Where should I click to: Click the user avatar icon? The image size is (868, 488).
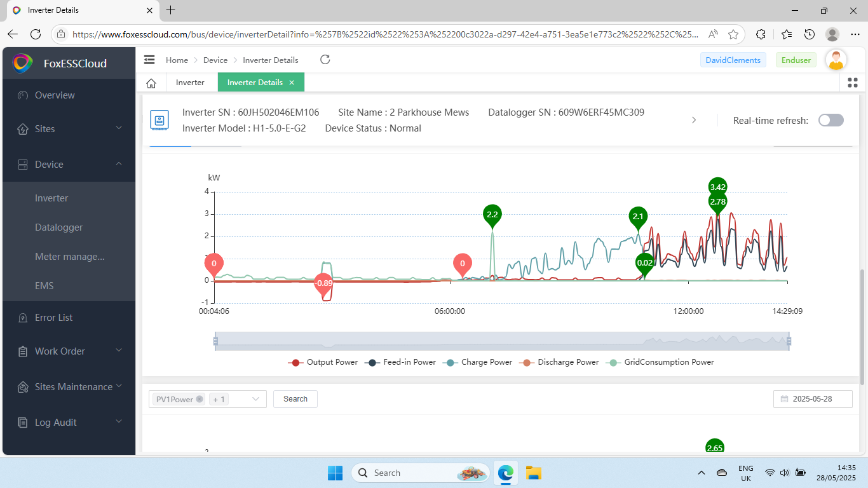point(836,60)
